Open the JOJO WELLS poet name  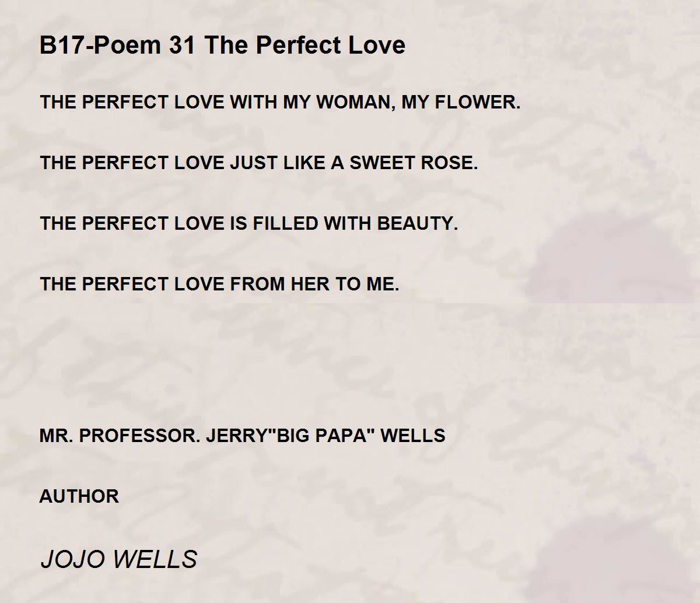(x=118, y=559)
